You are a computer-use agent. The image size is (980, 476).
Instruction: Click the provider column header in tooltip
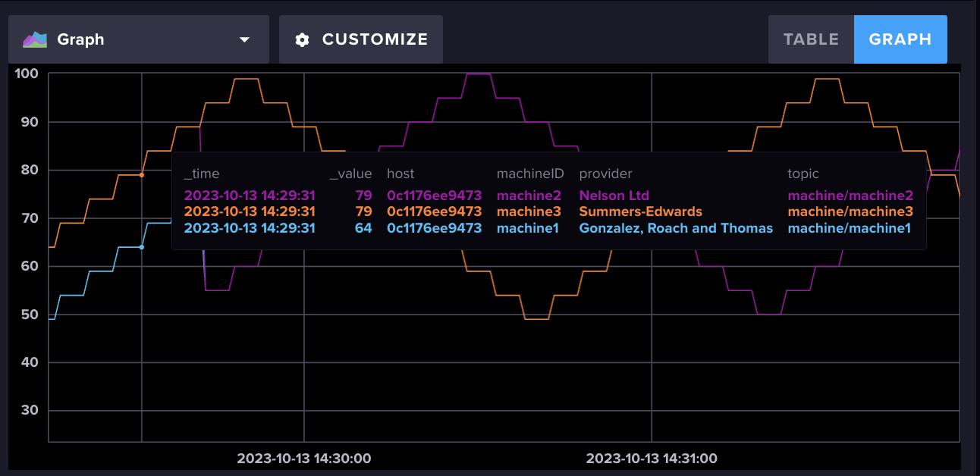605,174
